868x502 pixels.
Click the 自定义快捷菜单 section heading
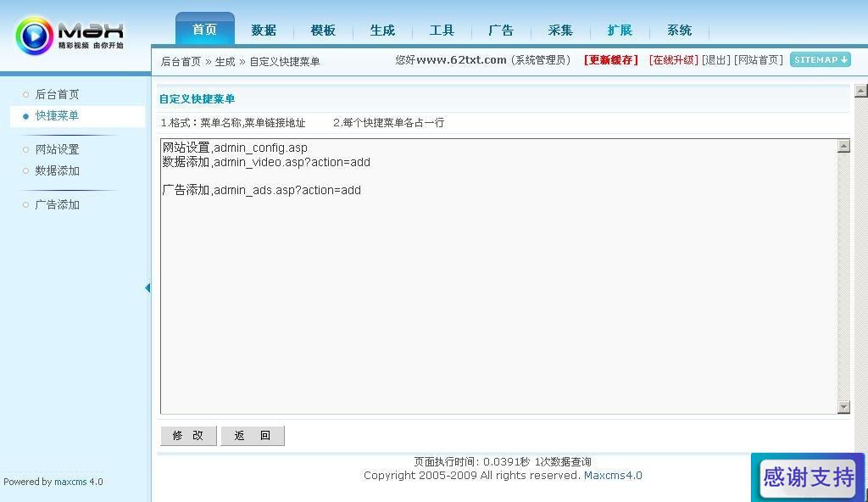tap(197, 99)
